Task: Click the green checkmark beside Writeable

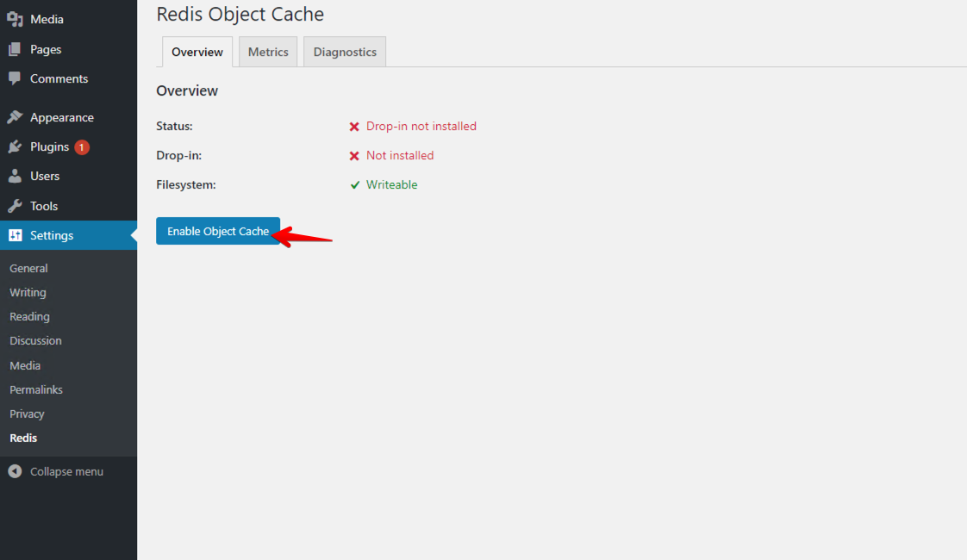Action: 354,185
